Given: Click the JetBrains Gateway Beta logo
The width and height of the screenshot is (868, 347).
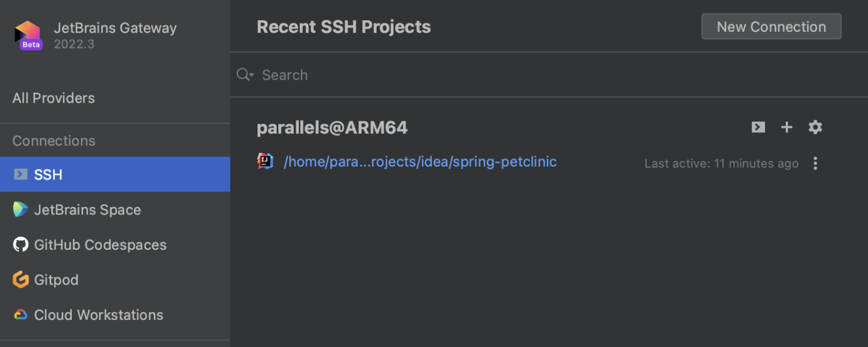Looking at the screenshot, I should (x=28, y=35).
